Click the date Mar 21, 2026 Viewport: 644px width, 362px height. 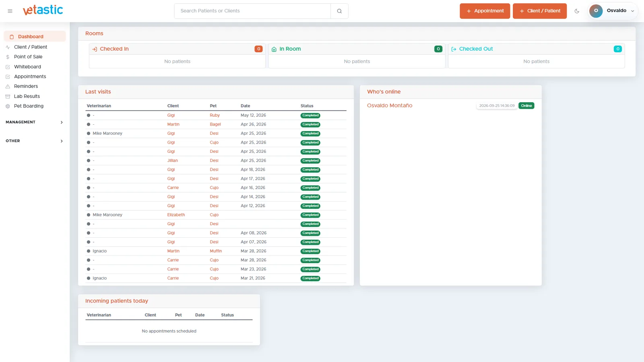click(253, 278)
